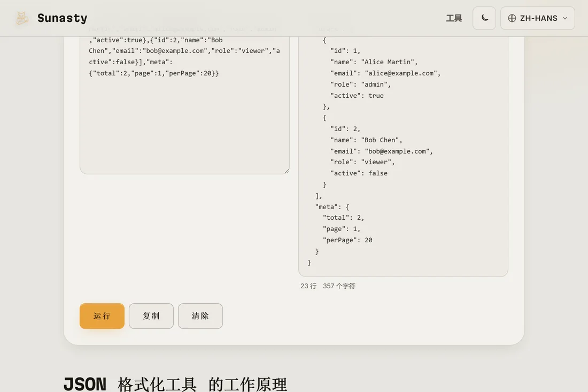Click the 357 个字符 character count
This screenshot has width=588, height=392.
(x=339, y=286)
